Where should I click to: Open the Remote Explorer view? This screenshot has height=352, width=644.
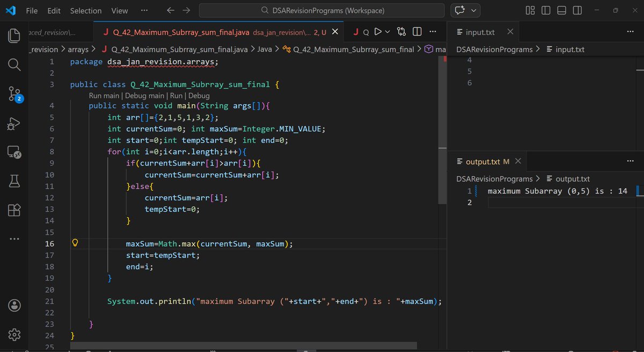coord(14,153)
